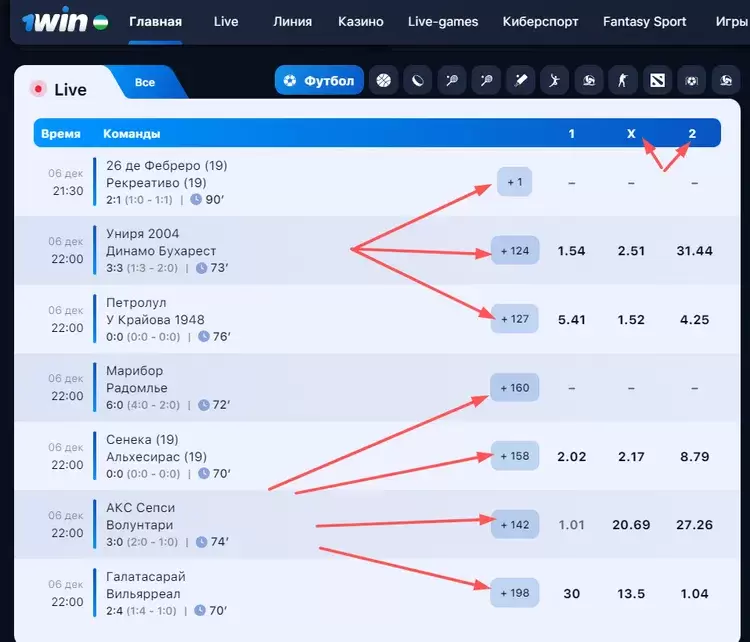Viewport: 750px width, 642px height.
Task: Choose the cricket bat sport icon
Action: click(521, 81)
